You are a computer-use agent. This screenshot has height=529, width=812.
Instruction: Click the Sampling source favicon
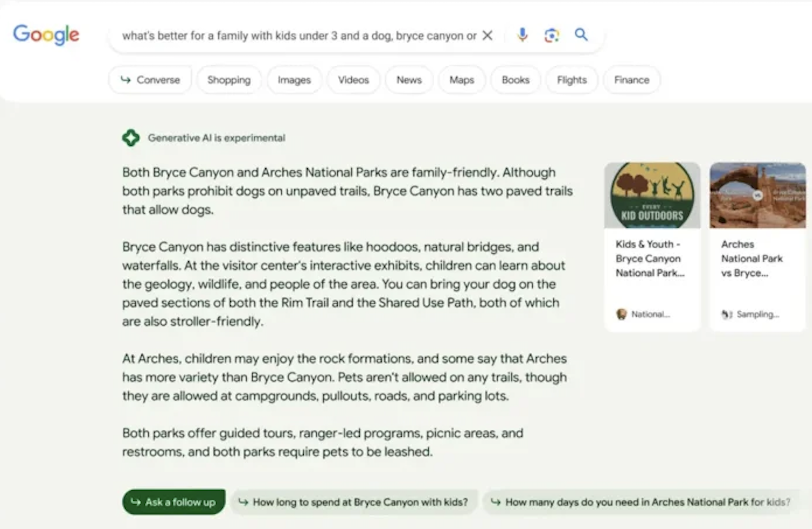[727, 314]
